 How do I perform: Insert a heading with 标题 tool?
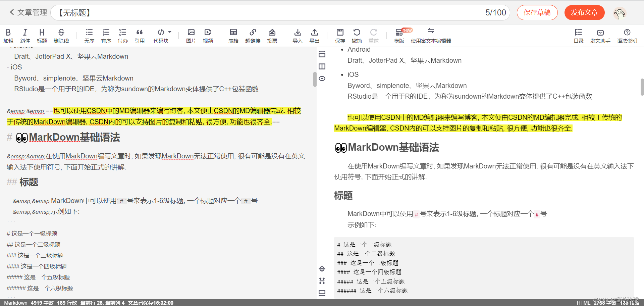coord(42,36)
